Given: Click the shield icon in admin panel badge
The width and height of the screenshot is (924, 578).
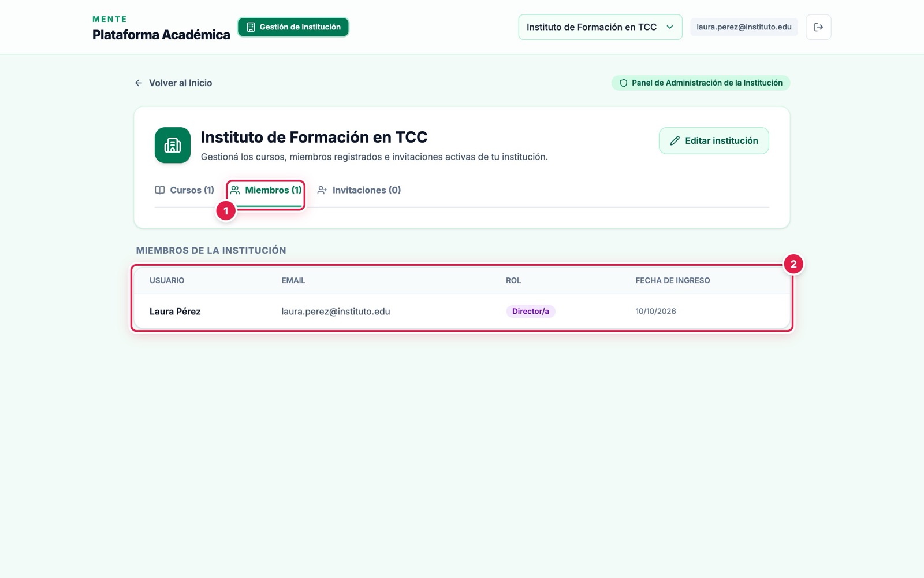Looking at the screenshot, I should pos(624,83).
